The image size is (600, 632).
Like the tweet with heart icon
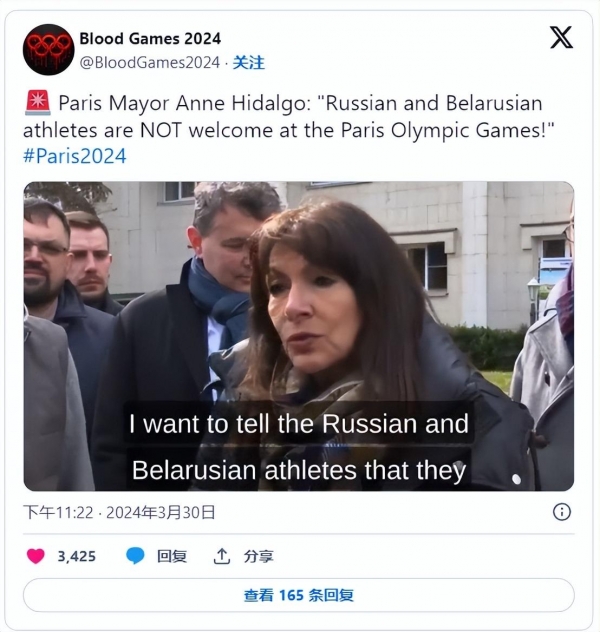tap(35, 556)
